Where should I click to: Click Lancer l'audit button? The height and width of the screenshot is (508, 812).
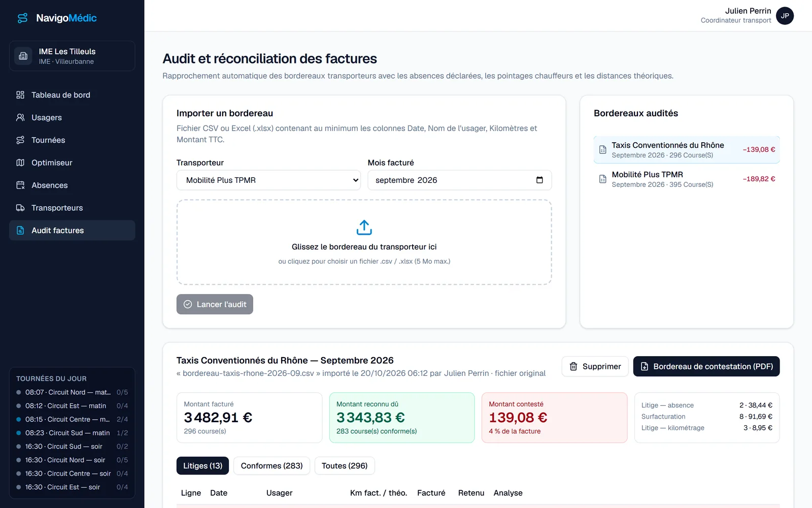click(x=215, y=304)
